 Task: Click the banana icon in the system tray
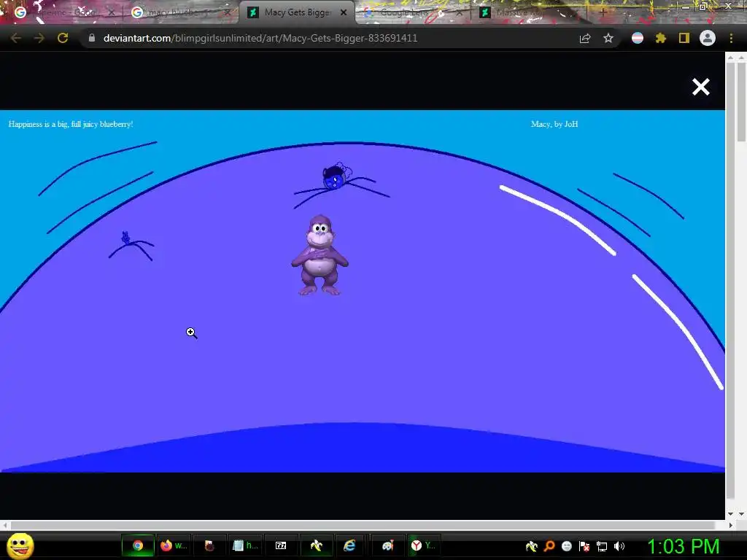531,546
